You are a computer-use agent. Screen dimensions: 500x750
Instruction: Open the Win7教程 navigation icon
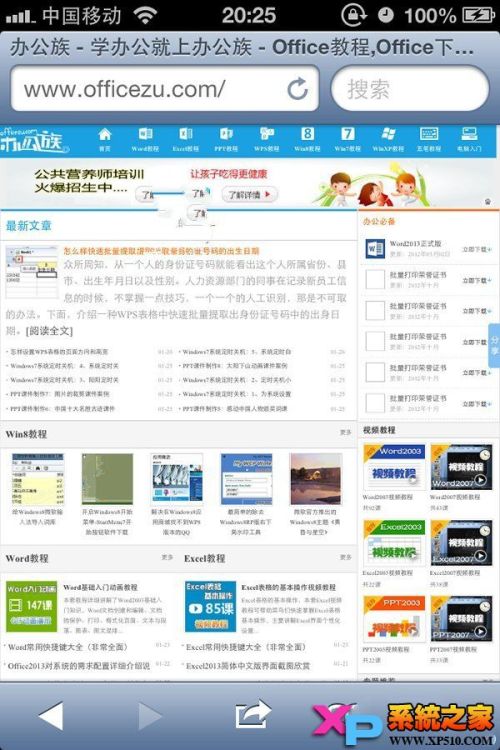pyautogui.click(x=347, y=139)
